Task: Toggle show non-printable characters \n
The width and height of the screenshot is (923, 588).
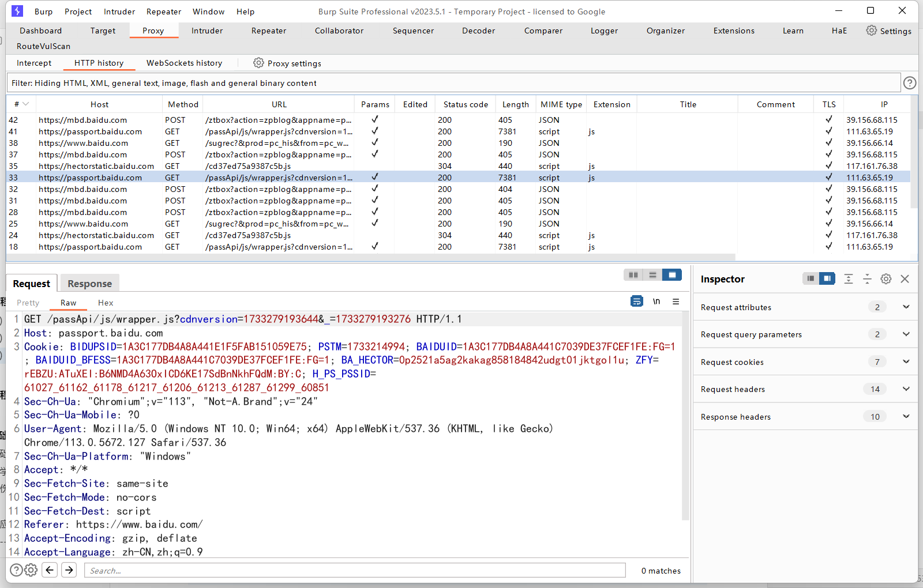Action: click(656, 301)
